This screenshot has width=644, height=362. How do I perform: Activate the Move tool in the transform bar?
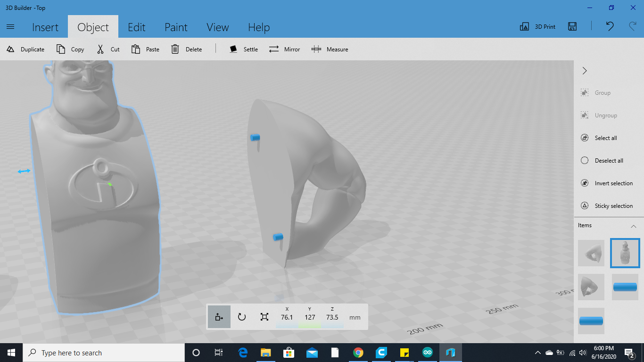point(219,316)
